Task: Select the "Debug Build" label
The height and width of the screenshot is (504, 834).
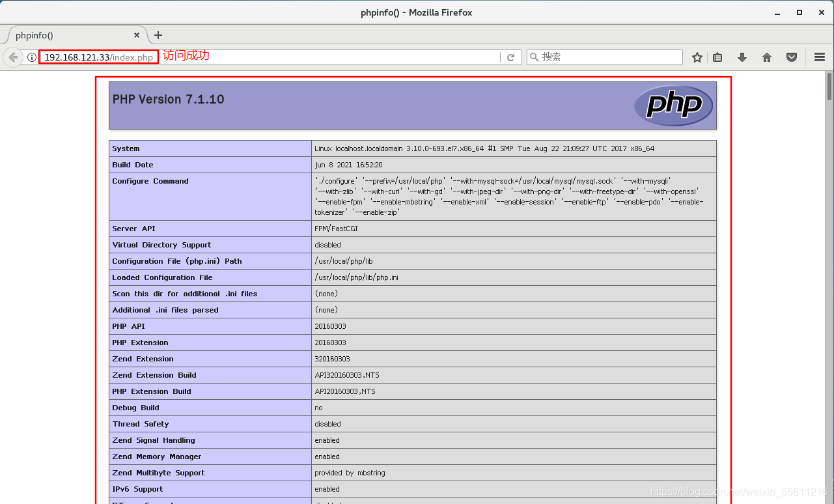Action: pyautogui.click(x=135, y=408)
